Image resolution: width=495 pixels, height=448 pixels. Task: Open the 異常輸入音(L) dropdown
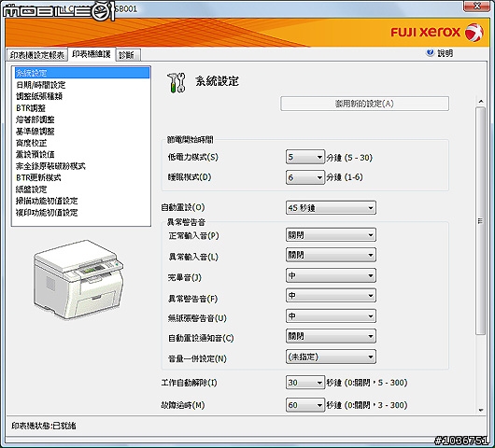click(x=331, y=255)
